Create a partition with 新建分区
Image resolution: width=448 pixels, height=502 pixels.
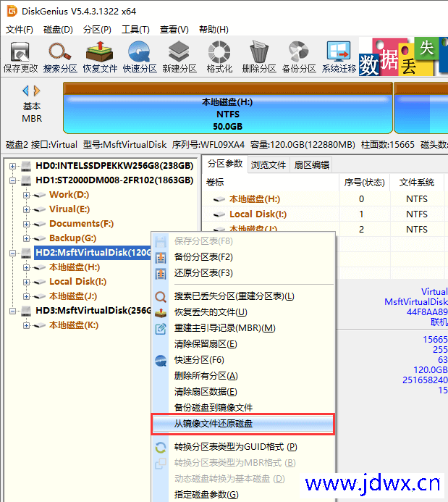click(179, 57)
